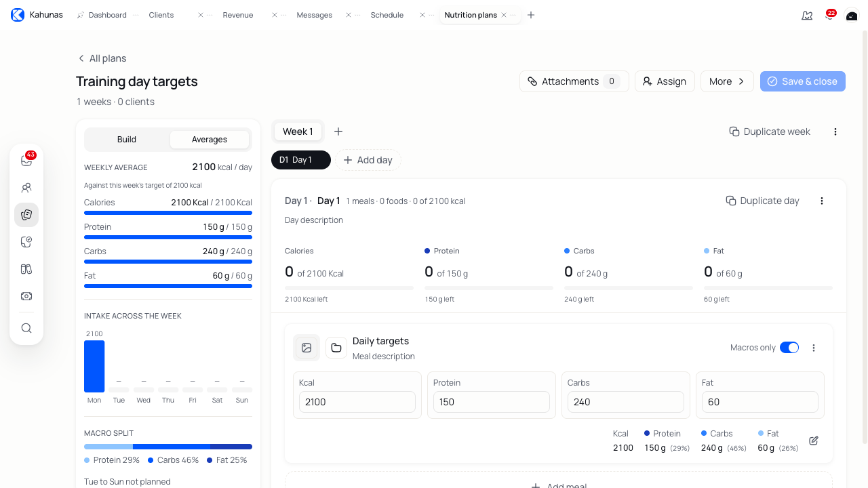Open the Messages tab
This screenshot has height=488, width=868.
click(x=315, y=15)
